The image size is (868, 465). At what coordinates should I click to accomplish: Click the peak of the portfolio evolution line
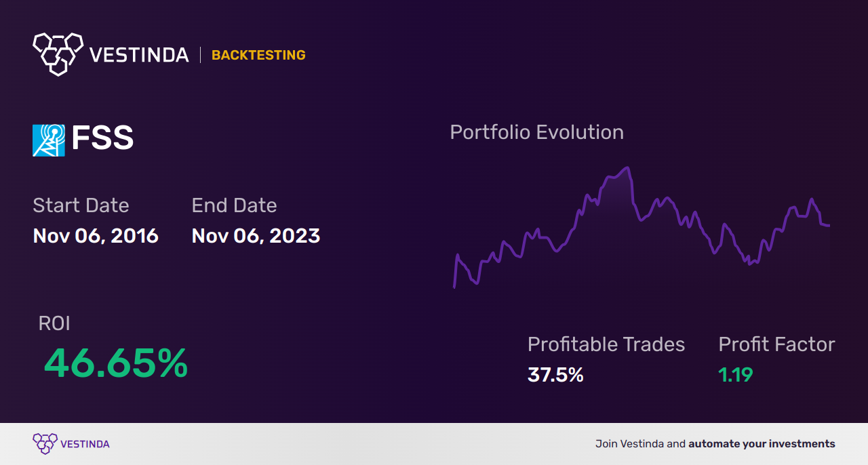[628, 168]
